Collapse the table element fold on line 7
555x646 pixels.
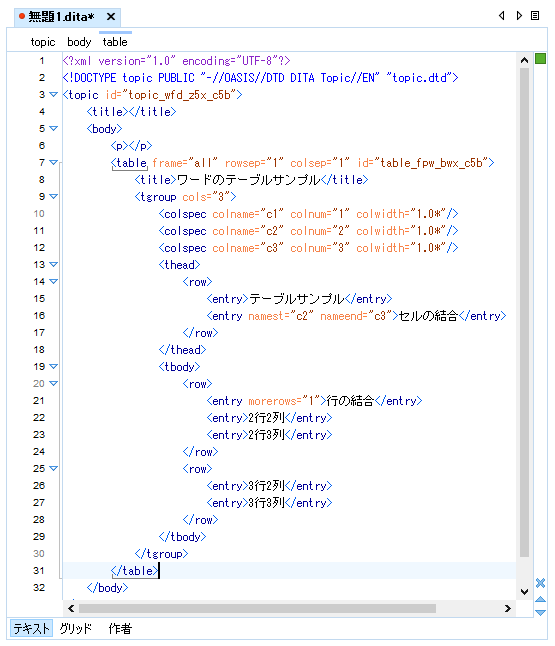pos(53,162)
